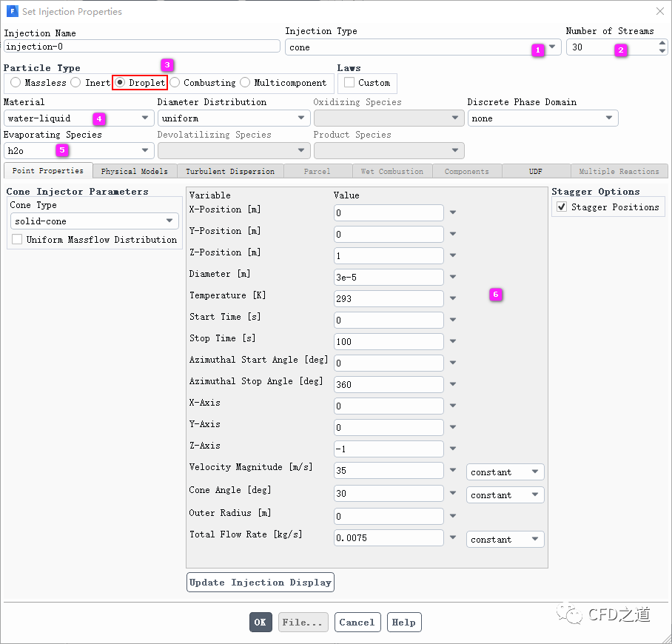Image resolution: width=672 pixels, height=644 pixels.
Task: Choose the Inert particle type radio
Action: point(76,83)
